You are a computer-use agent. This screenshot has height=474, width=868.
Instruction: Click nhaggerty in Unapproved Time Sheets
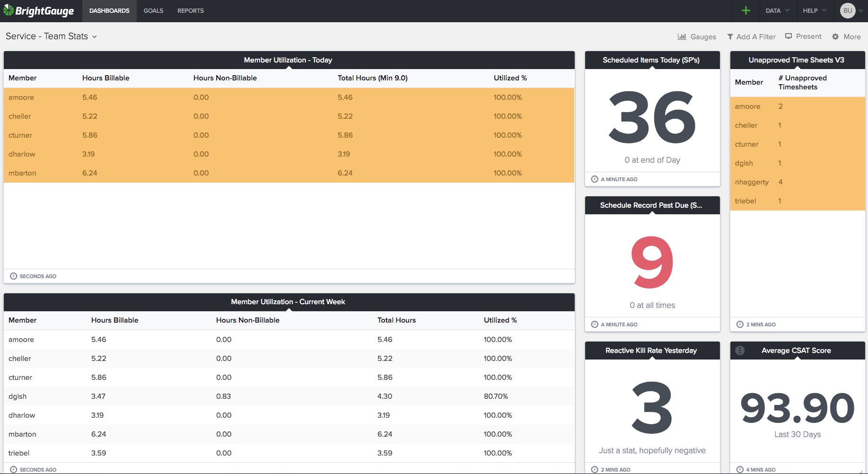(752, 182)
